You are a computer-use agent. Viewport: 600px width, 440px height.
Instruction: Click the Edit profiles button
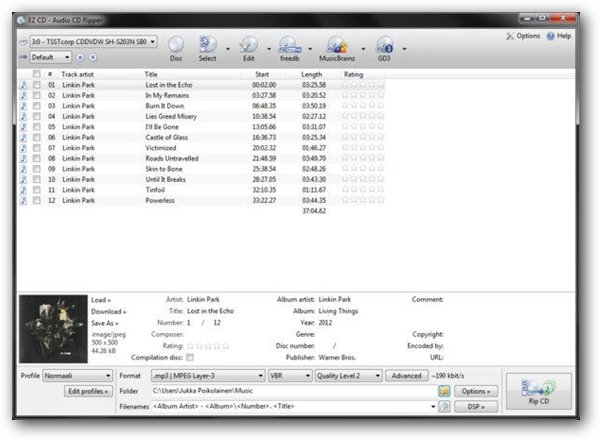tap(88, 391)
